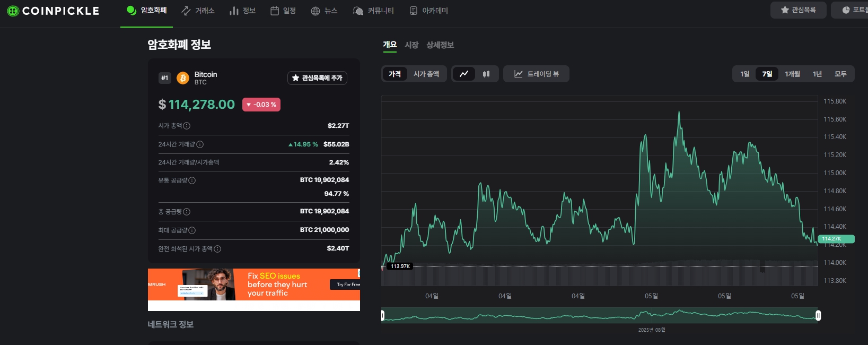Click the 14.95 % volume change value

[x=303, y=144]
